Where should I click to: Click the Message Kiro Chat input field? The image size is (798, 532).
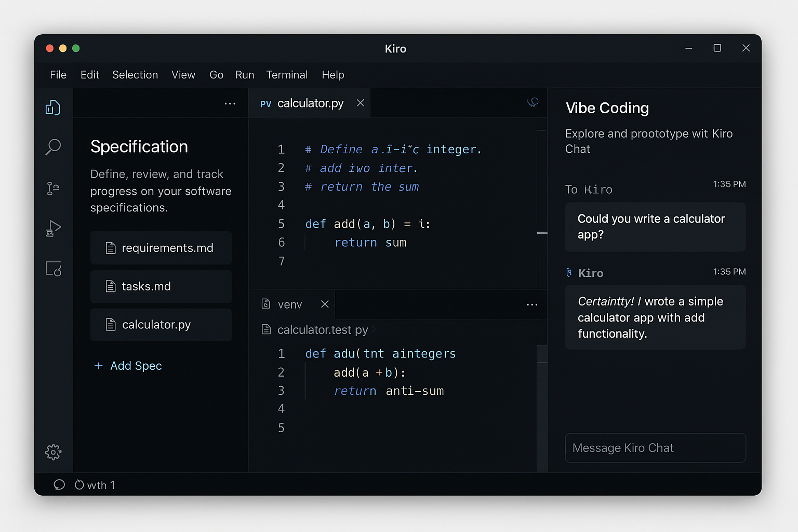(655, 448)
